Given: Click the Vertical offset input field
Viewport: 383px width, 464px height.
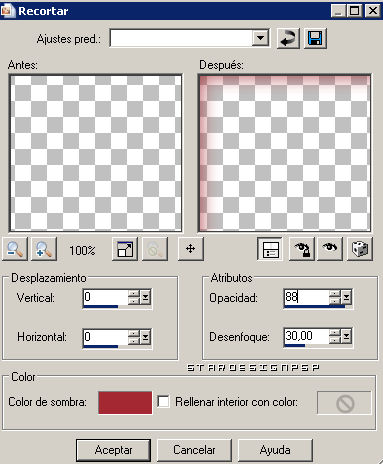Looking at the screenshot, I should [x=105, y=297].
